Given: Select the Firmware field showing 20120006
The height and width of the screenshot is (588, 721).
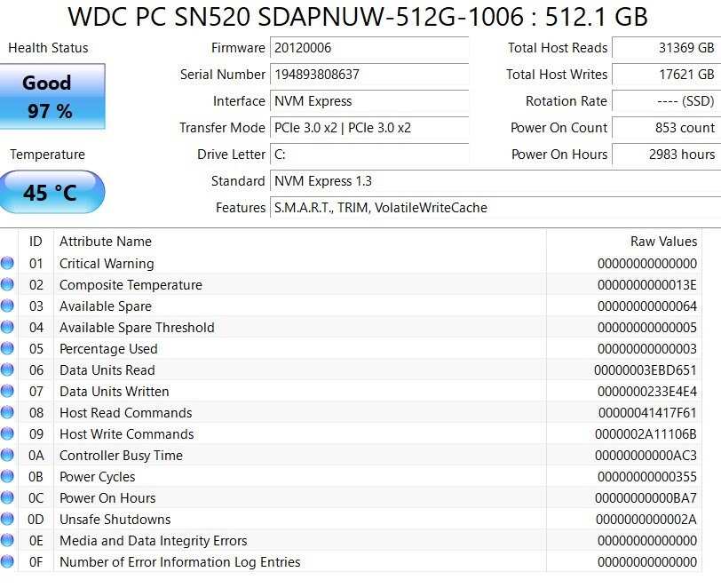Looking at the screenshot, I should point(369,48).
